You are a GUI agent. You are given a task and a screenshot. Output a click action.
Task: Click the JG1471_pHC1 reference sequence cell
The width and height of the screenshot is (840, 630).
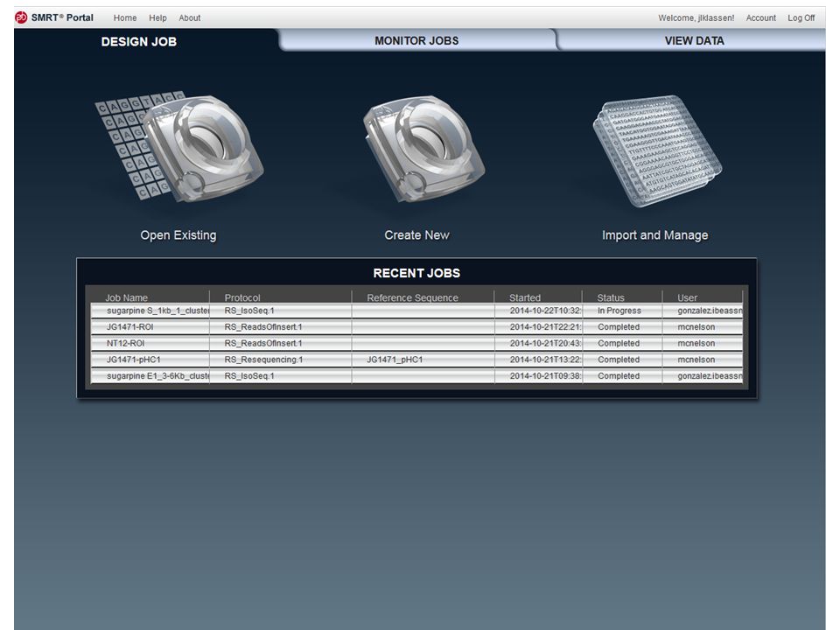[395, 360]
